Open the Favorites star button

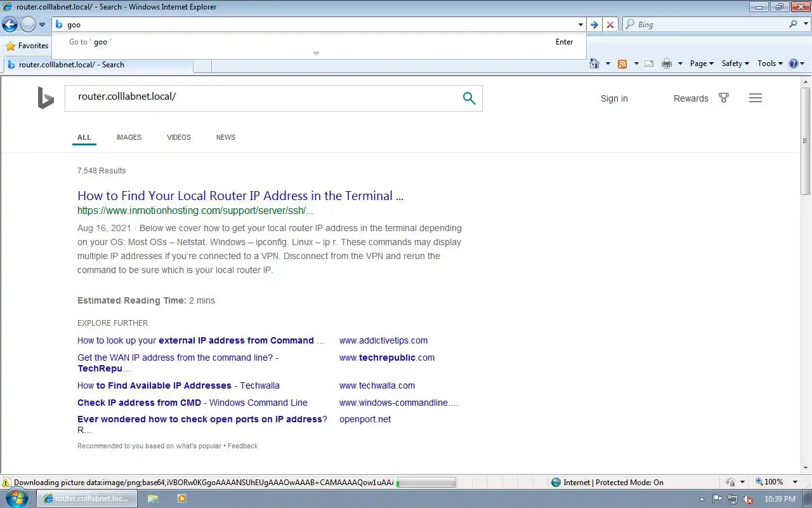[x=27, y=46]
